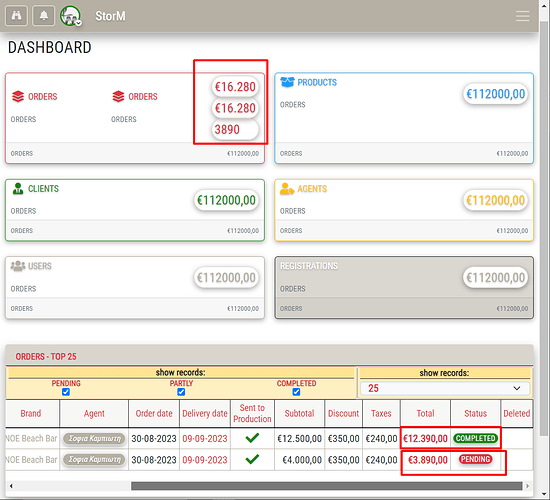Sort by the Order date column header
Image resolution: width=550 pixels, height=500 pixels.
click(154, 413)
